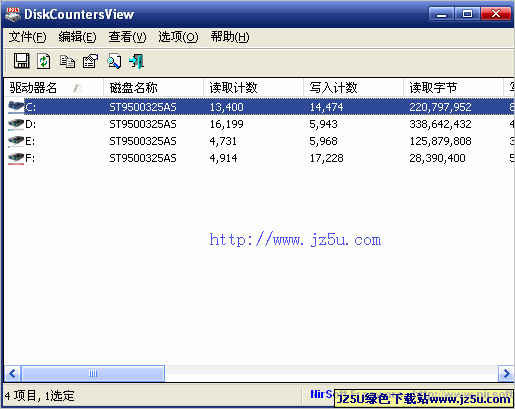Click read count value 4,914
The height and width of the screenshot is (409, 515).
click(x=223, y=158)
